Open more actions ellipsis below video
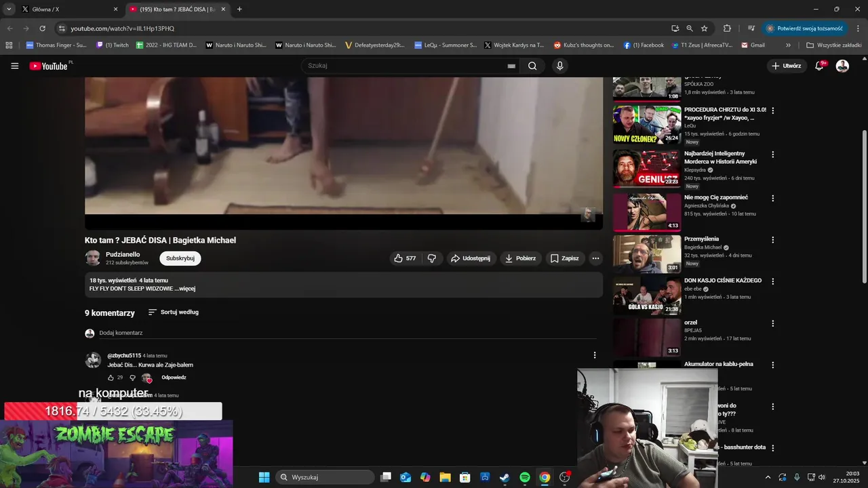 click(x=595, y=258)
